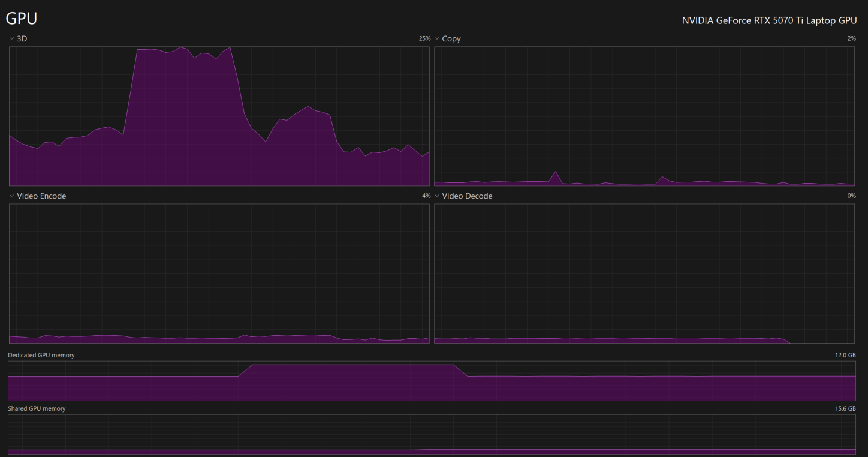The image size is (868, 457).
Task: Click the 0% Video Decode utilization value
Action: click(851, 196)
